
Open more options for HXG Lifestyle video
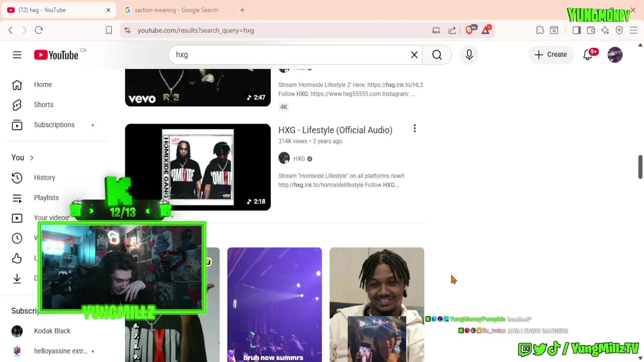415,129
